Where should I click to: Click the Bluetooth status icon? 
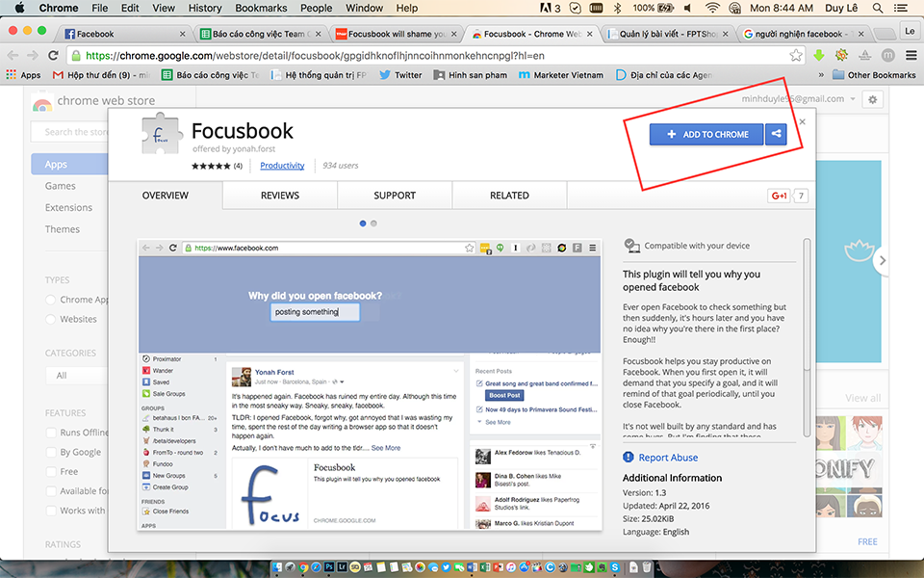[618, 8]
